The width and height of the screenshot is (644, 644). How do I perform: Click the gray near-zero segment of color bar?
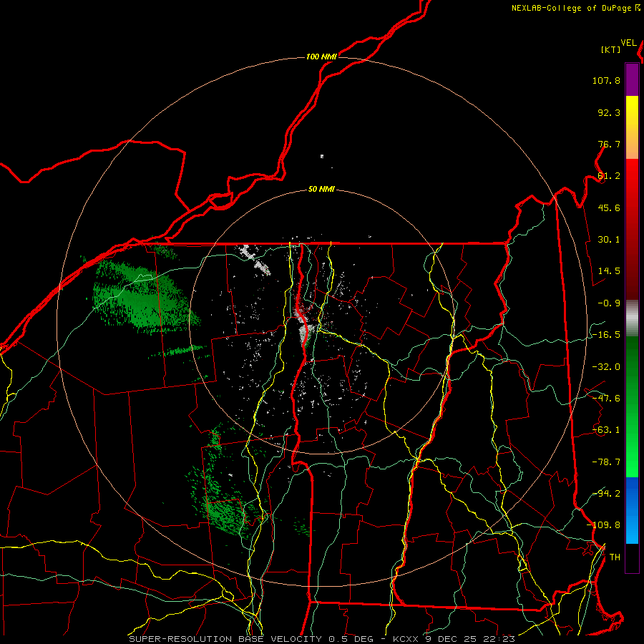[632, 318]
